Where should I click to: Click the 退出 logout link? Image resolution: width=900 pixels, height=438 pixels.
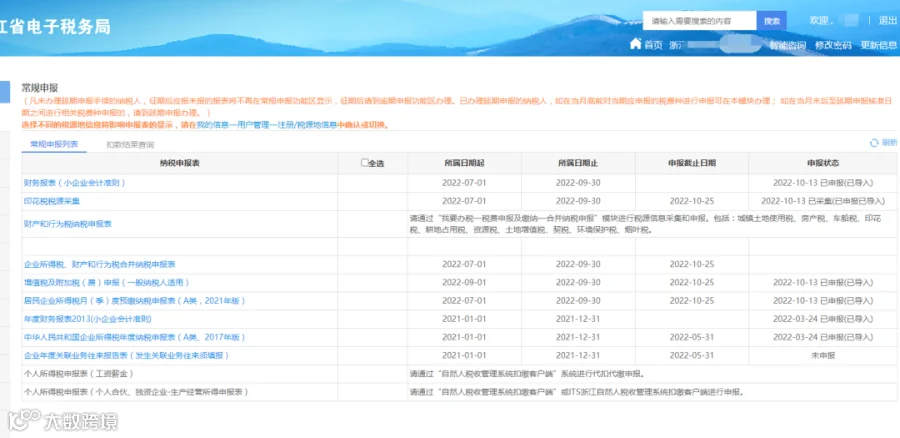(x=888, y=21)
